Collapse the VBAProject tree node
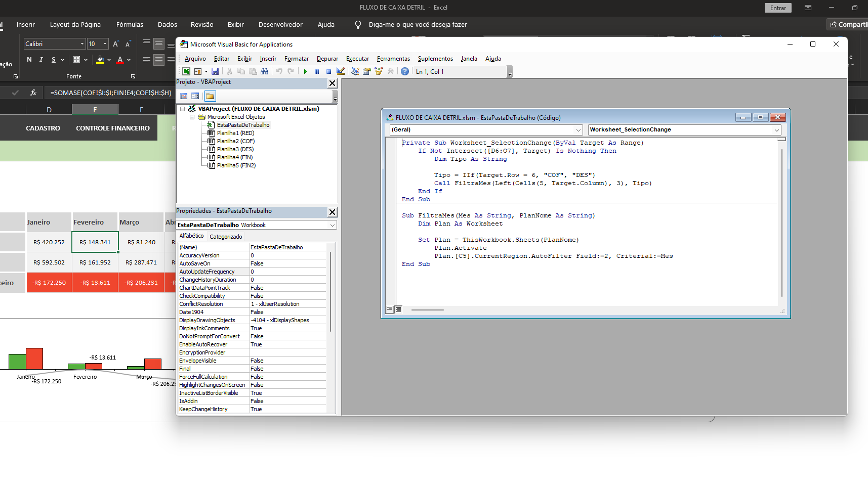This screenshot has height=490, width=868. [x=183, y=109]
